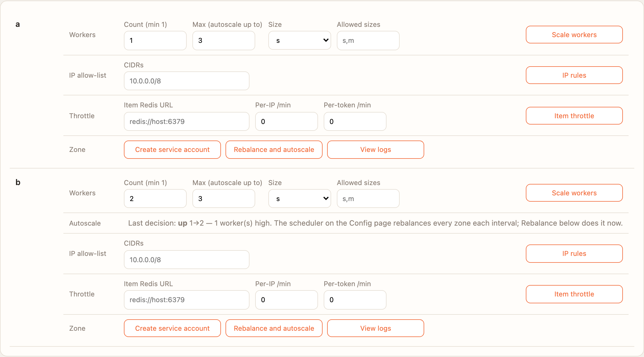Set Per-IP /min value in zone b
The width and height of the screenshot is (644, 357).
coord(287,300)
